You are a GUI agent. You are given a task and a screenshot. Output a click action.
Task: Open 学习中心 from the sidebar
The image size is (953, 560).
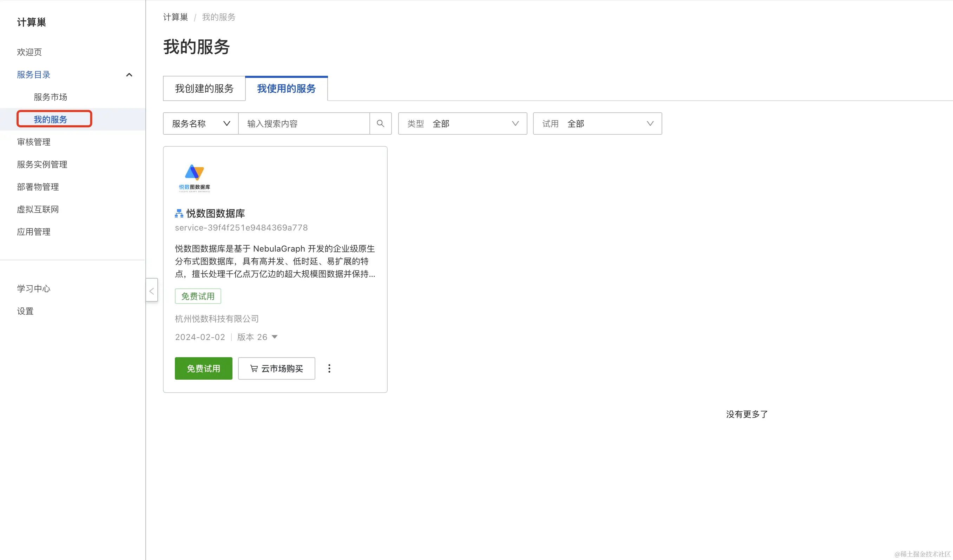tap(34, 289)
